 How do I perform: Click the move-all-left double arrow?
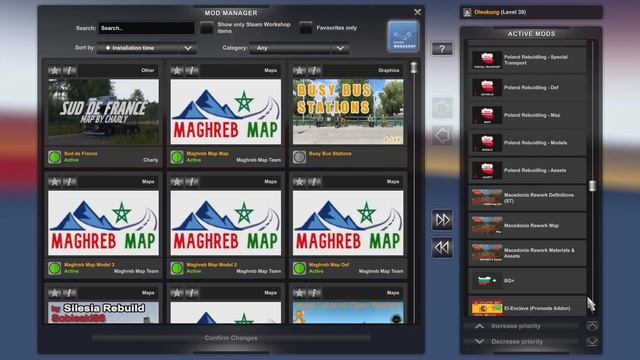442,247
